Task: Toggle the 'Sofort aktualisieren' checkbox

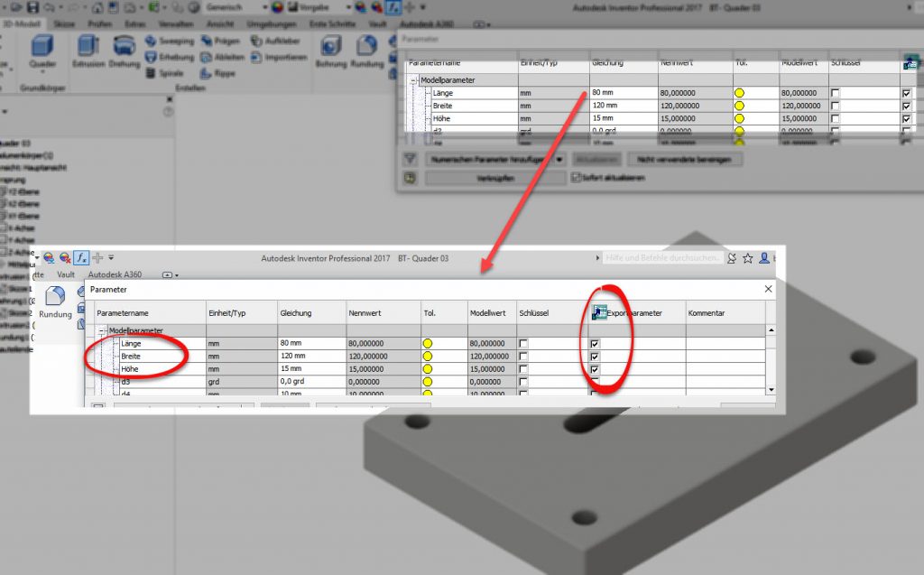Action: (576, 178)
